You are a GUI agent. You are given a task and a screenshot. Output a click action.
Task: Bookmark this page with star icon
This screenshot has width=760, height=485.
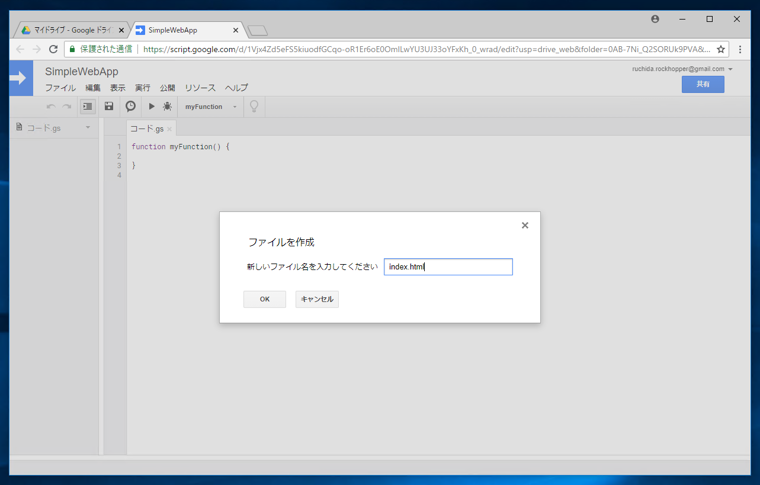(721, 49)
